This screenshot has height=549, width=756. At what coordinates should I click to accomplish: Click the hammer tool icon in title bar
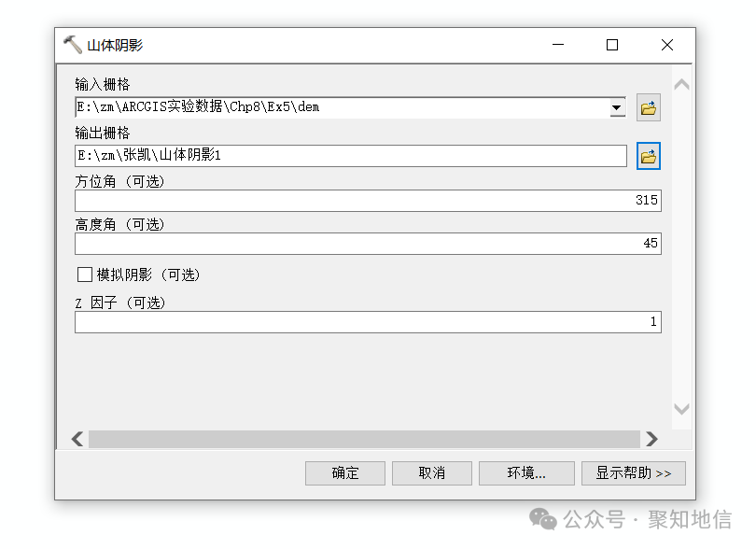pos(73,44)
